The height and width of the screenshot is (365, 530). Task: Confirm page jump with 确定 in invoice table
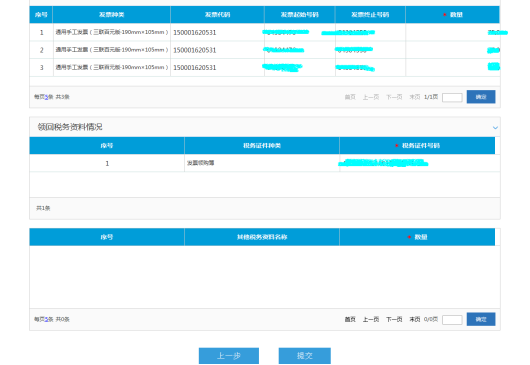point(481,97)
